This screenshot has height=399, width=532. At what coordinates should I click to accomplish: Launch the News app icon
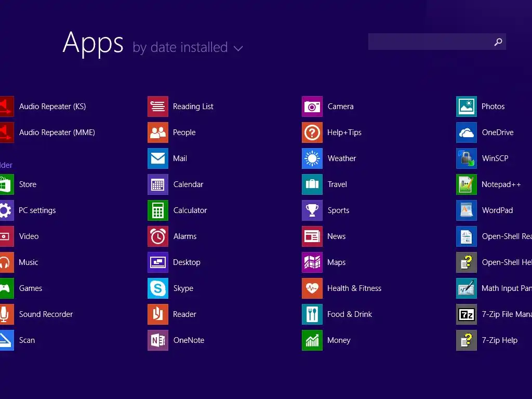click(312, 236)
